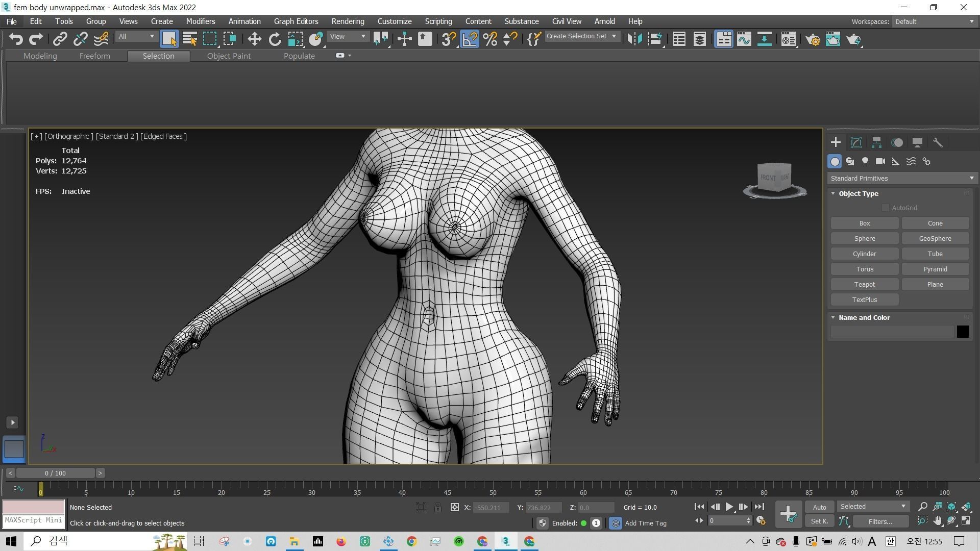Open the Standard Primitives dropdown

[901, 179]
